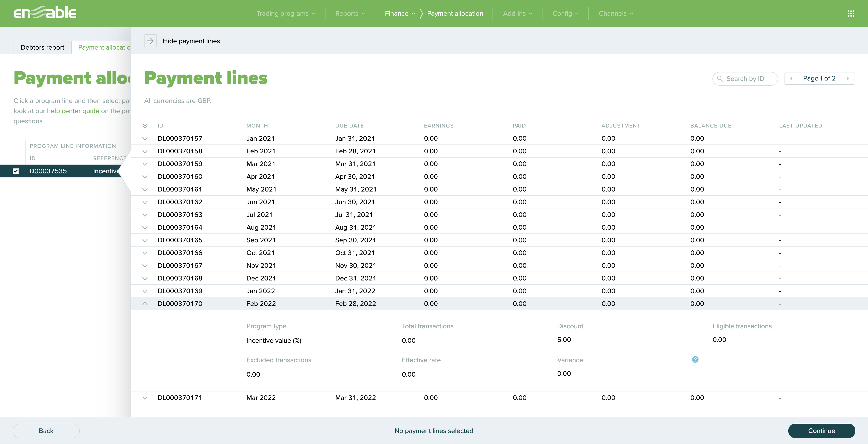Click the Back button

[x=46, y=430]
